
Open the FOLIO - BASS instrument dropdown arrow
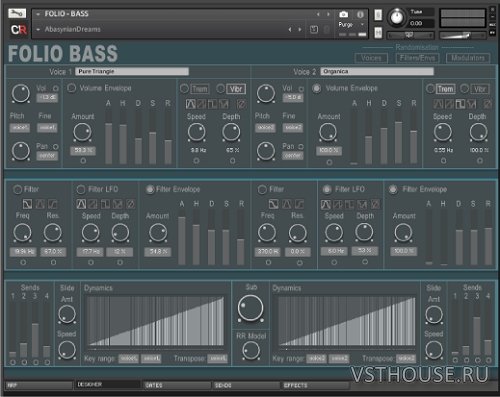tap(38, 14)
